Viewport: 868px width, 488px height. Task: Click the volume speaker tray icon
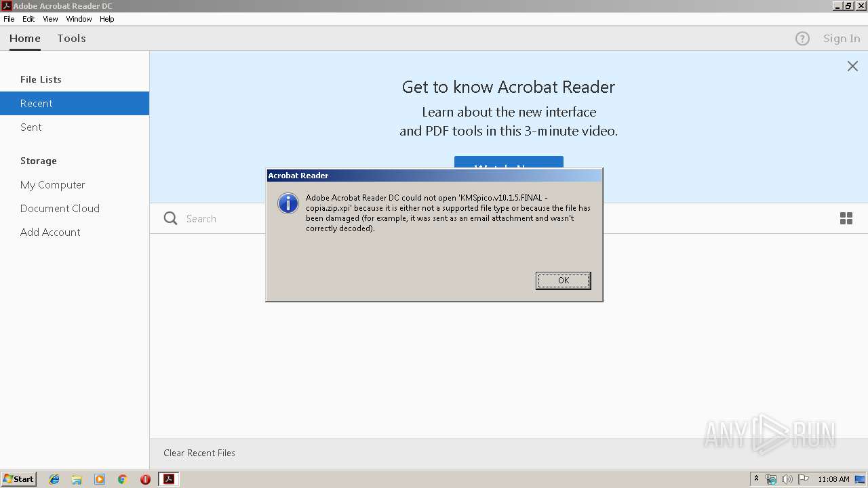pyautogui.click(x=787, y=479)
